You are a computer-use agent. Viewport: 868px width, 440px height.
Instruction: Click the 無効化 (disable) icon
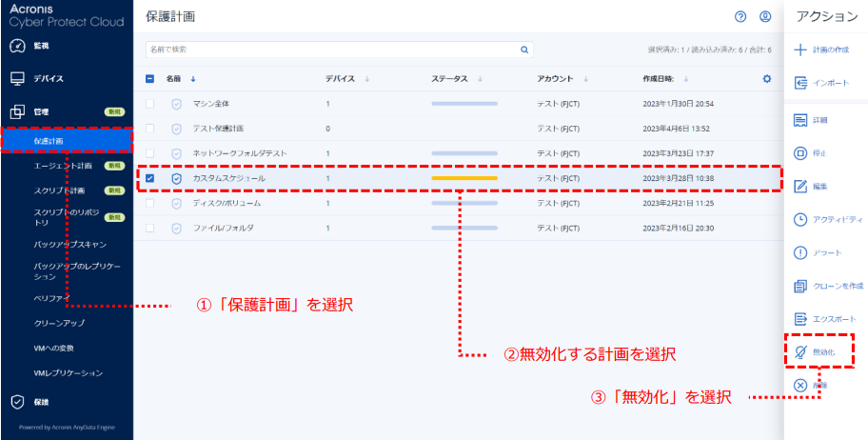(x=800, y=352)
